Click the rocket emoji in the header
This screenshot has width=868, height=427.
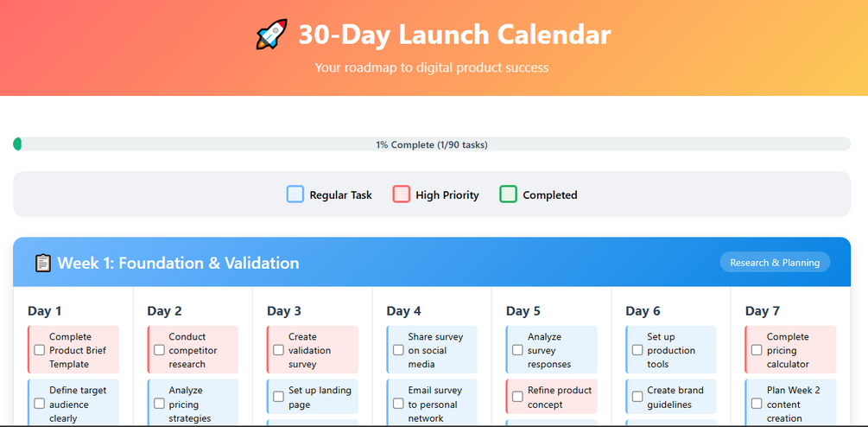(272, 35)
